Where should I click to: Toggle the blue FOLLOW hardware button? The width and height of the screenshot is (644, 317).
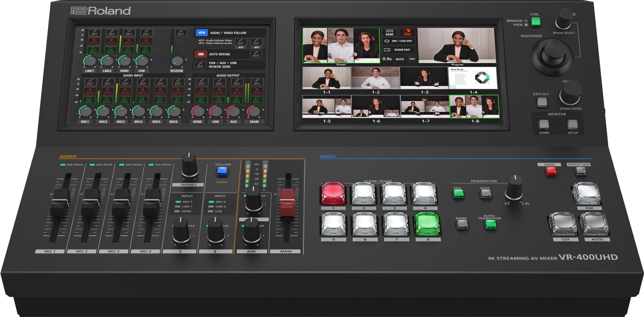click(222, 172)
